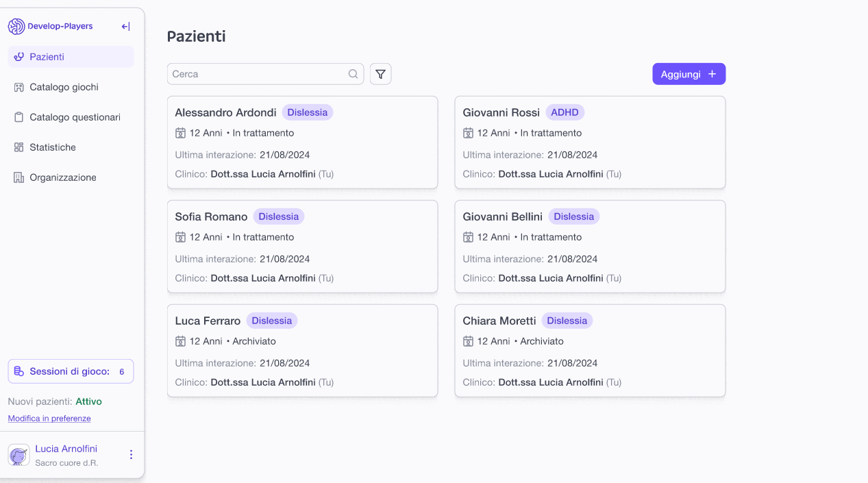Open the three-dot menu beside Lucia Arnolfini

[131, 455]
